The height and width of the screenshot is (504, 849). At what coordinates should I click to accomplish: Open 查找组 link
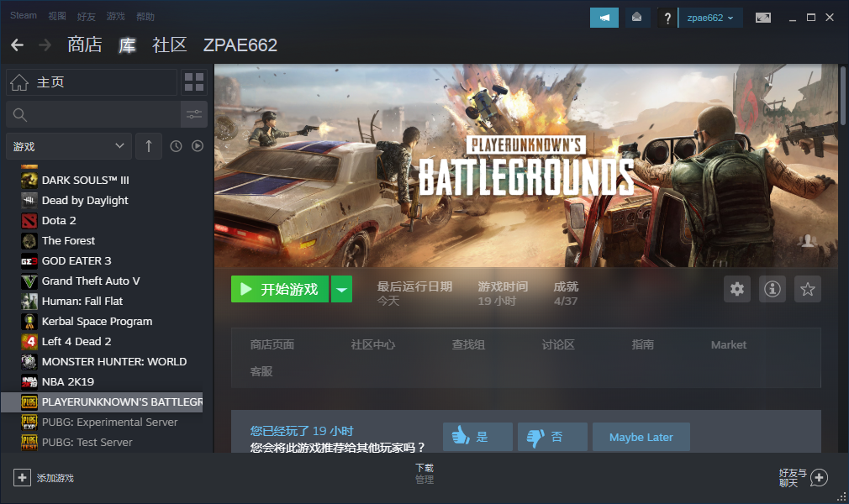click(x=468, y=345)
